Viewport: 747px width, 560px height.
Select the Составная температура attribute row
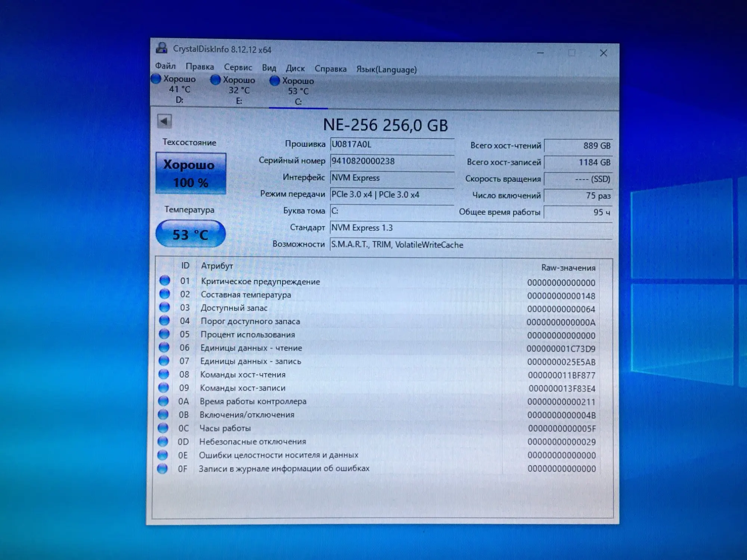(x=246, y=295)
